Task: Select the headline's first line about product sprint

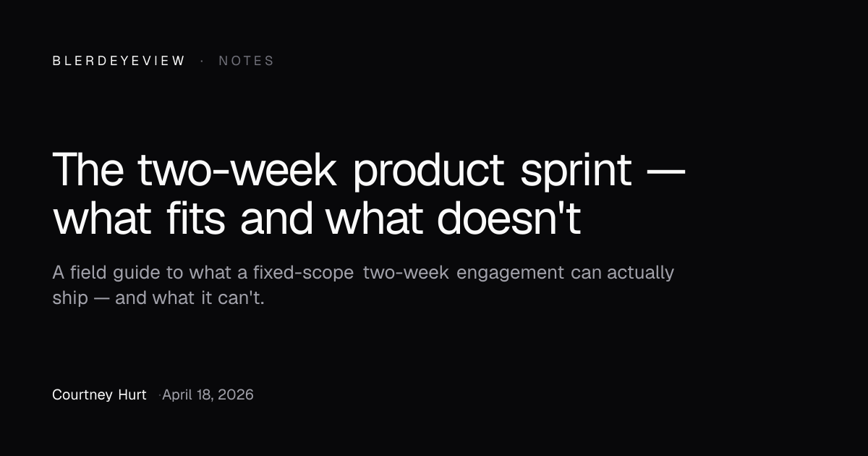Action: (x=369, y=172)
